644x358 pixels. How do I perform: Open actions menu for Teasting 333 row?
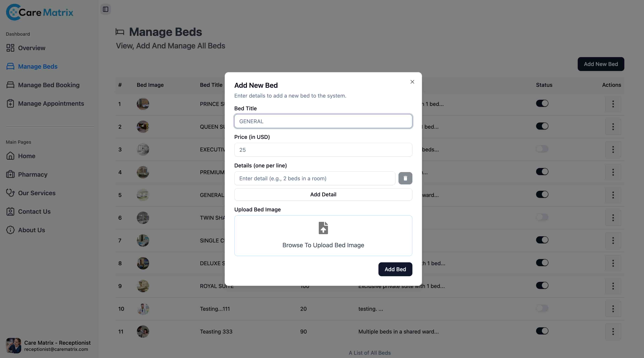613,332
